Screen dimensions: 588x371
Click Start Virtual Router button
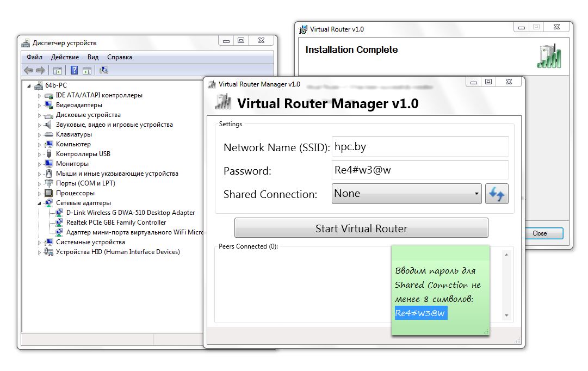pyautogui.click(x=361, y=228)
